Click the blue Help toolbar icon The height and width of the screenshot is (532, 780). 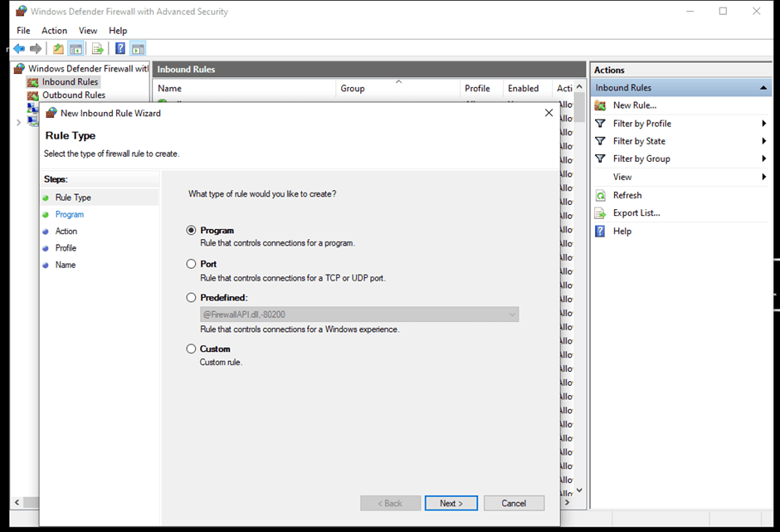(120, 49)
